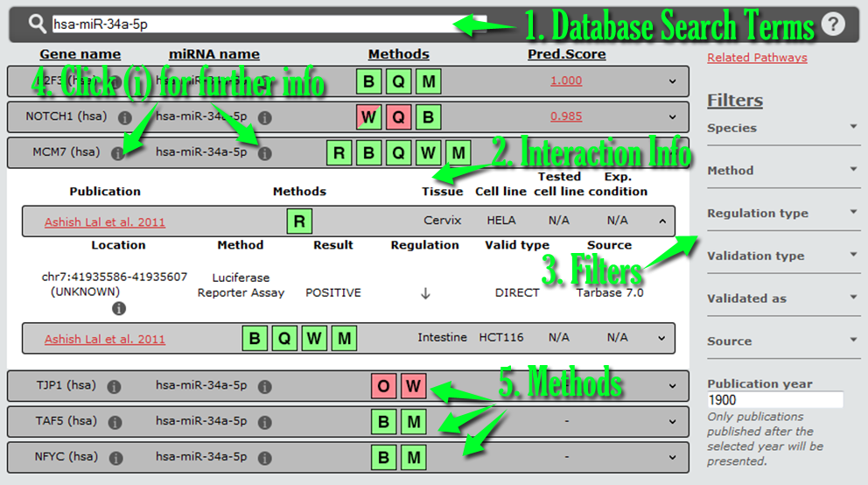Expand the Source filter dropdown
Screen dimensions: 868x485
click(x=783, y=341)
